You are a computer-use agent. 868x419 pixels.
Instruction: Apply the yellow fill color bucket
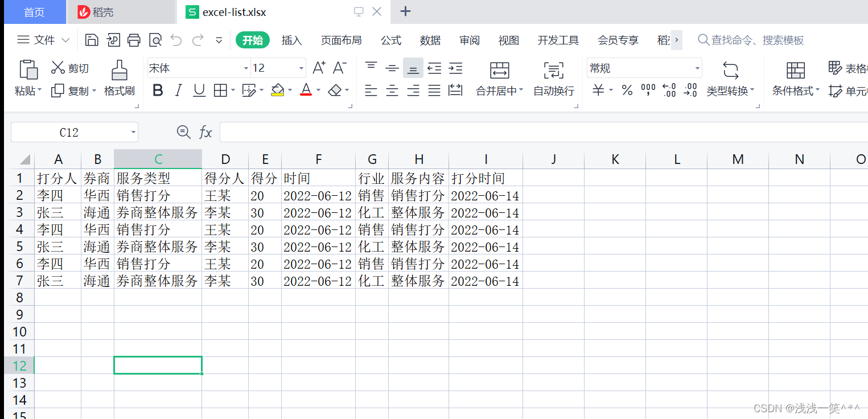(277, 90)
